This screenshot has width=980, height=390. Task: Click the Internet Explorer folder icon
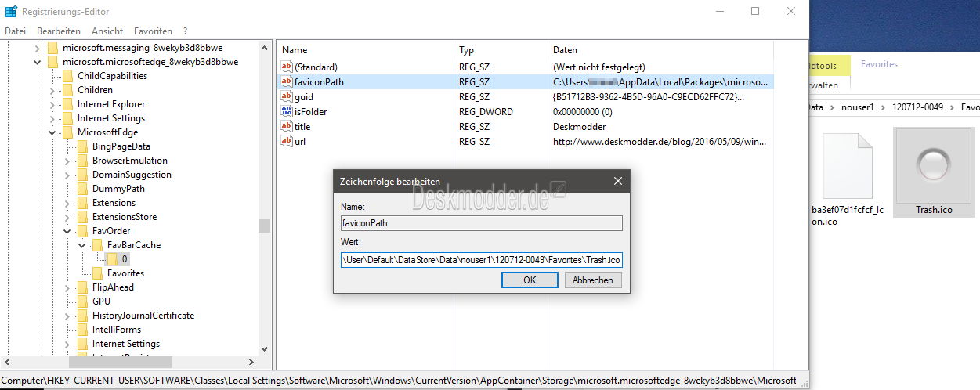pyautogui.click(x=67, y=104)
